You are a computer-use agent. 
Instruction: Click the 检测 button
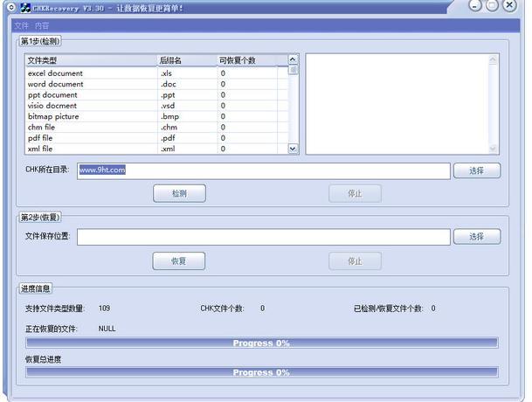(179, 193)
